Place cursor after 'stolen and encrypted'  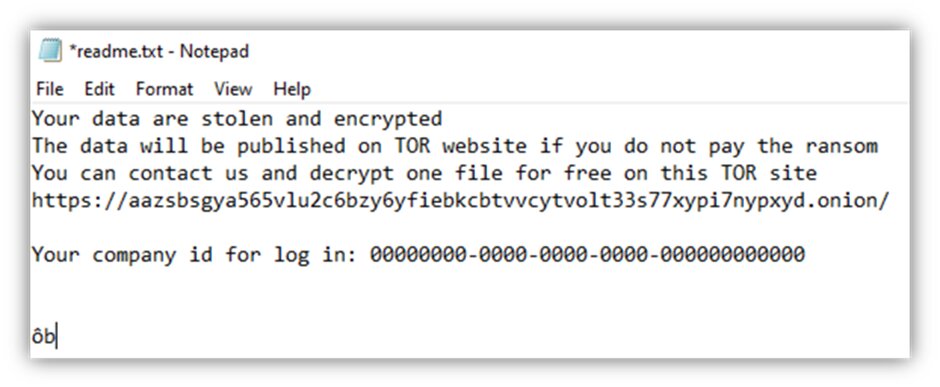444,119
